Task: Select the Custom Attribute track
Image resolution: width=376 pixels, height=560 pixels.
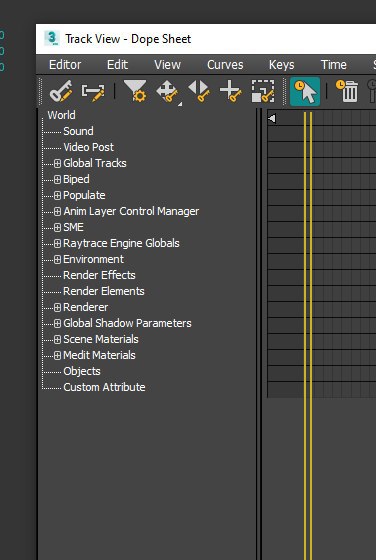Action: 104,388
